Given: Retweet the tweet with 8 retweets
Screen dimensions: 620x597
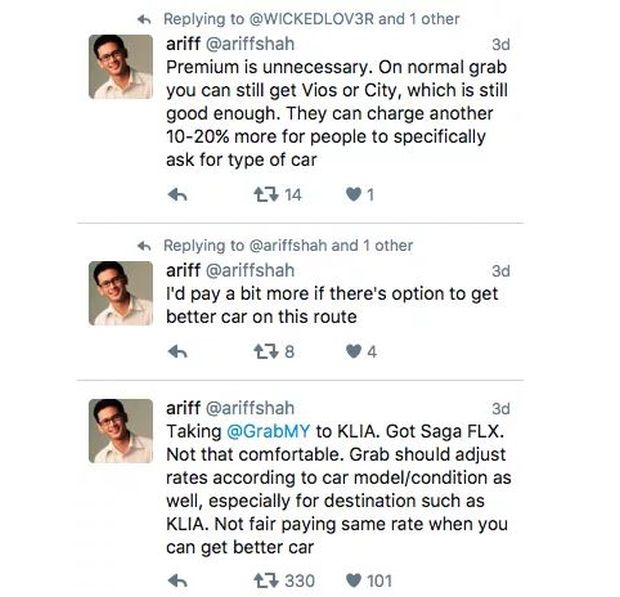Looking at the screenshot, I should pos(265,352).
